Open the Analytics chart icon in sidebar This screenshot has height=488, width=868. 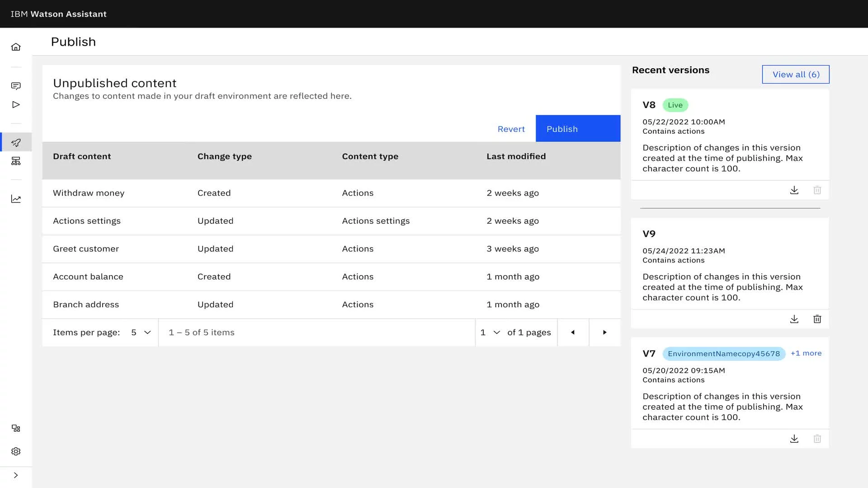coord(16,199)
